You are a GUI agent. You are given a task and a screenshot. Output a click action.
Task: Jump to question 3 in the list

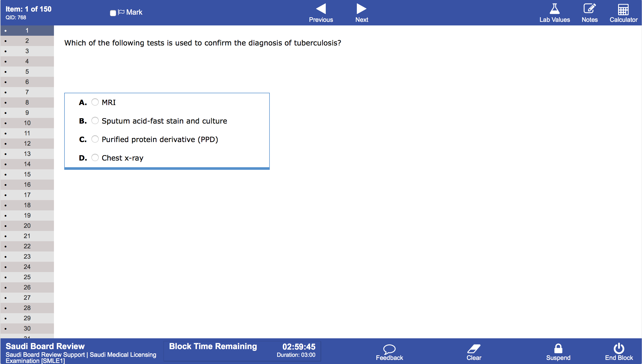27,51
